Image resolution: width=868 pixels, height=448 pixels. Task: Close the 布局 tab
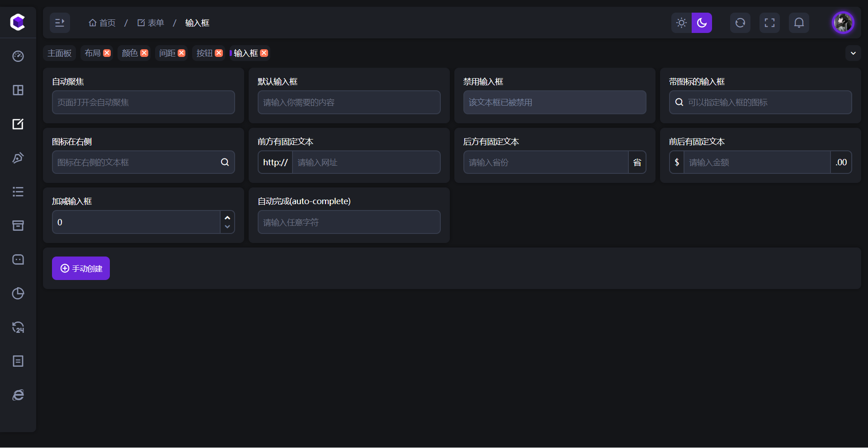107,53
